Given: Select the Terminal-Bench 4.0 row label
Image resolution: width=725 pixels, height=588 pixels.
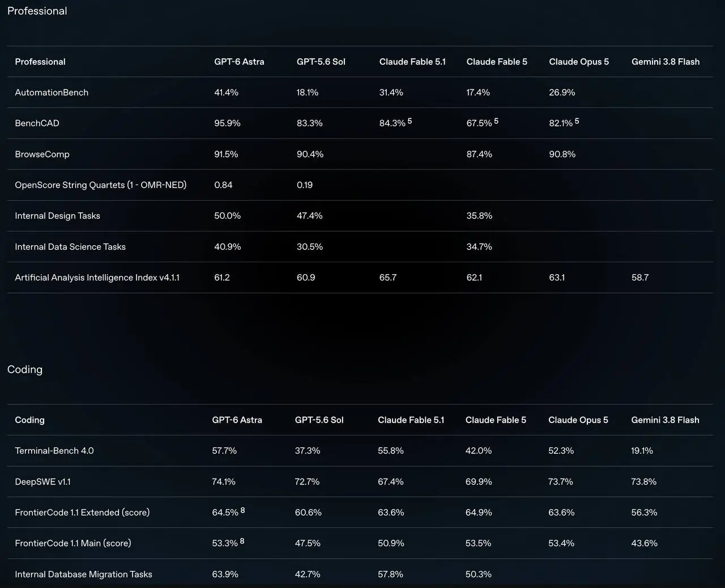Looking at the screenshot, I should pos(54,451).
